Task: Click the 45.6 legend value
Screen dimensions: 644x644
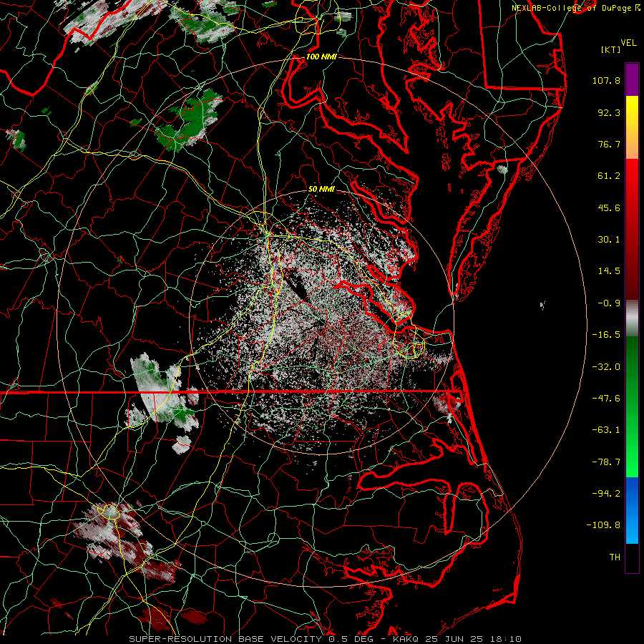Action: tap(609, 208)
